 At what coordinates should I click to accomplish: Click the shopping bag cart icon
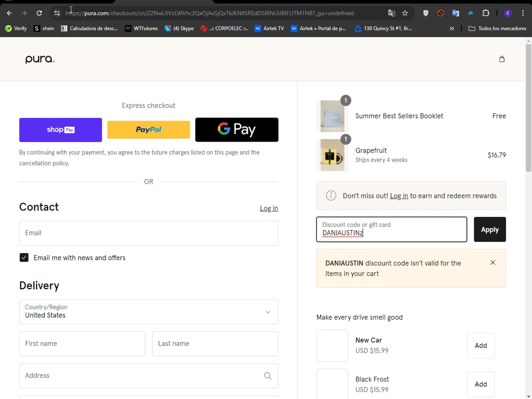pyautogui.click(x=502, y=59)
